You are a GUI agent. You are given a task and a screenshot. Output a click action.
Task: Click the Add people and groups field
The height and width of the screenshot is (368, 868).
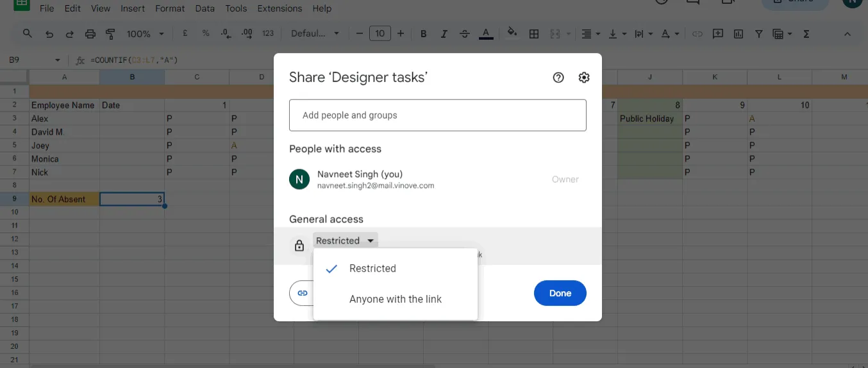pyautogui.click(x=438, y=115)
